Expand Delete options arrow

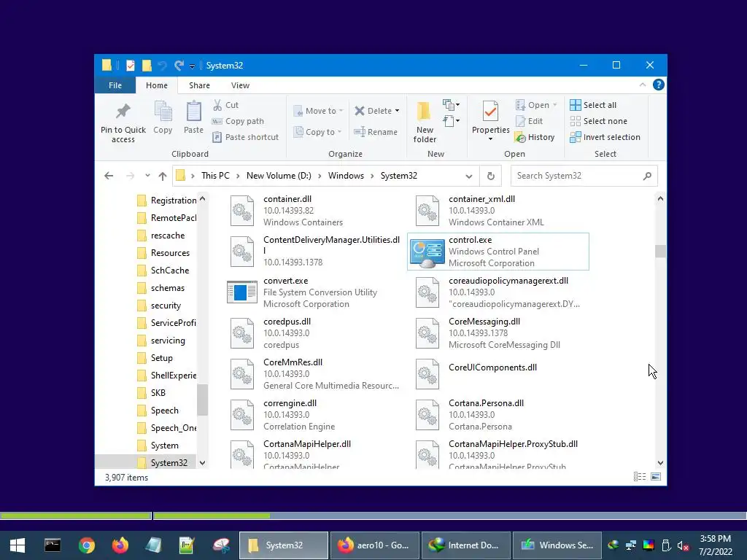pos(397,111)
